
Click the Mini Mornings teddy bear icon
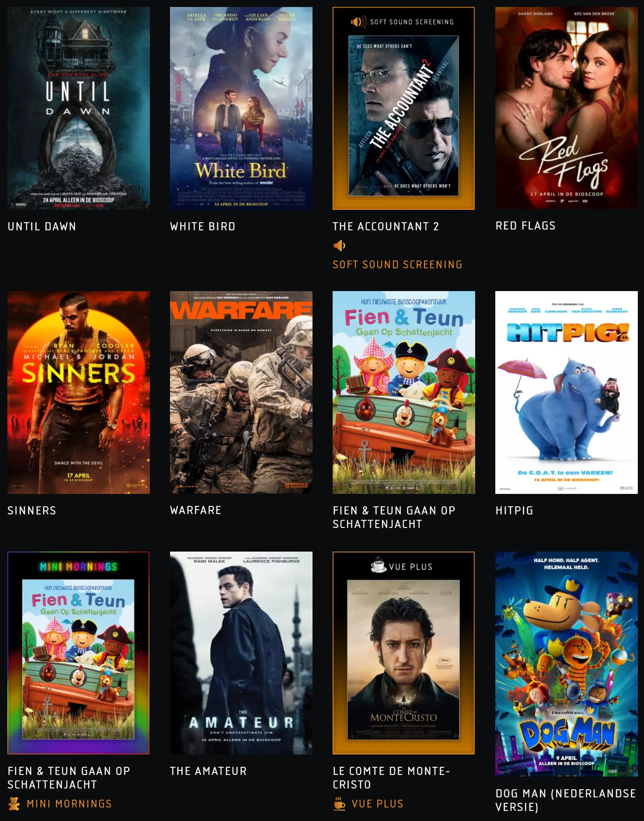pos(14,804)
